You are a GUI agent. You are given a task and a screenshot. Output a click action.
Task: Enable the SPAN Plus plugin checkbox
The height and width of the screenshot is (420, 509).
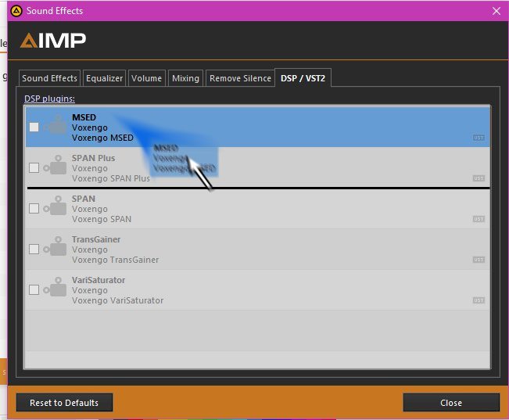pyautogui.click(x=34, y=167)
